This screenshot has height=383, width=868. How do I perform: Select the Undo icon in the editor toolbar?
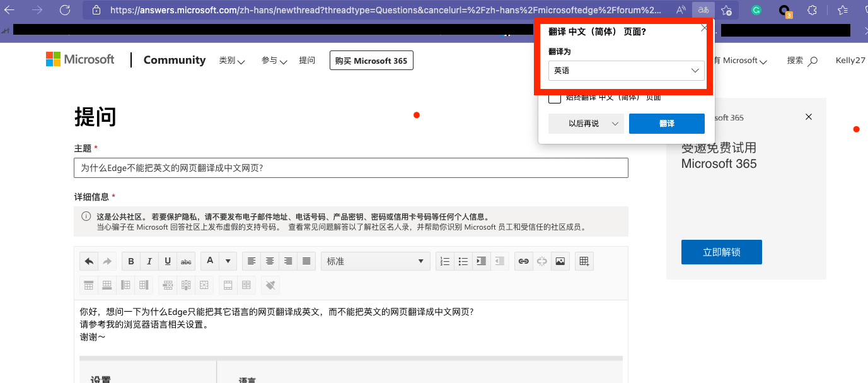88,261
